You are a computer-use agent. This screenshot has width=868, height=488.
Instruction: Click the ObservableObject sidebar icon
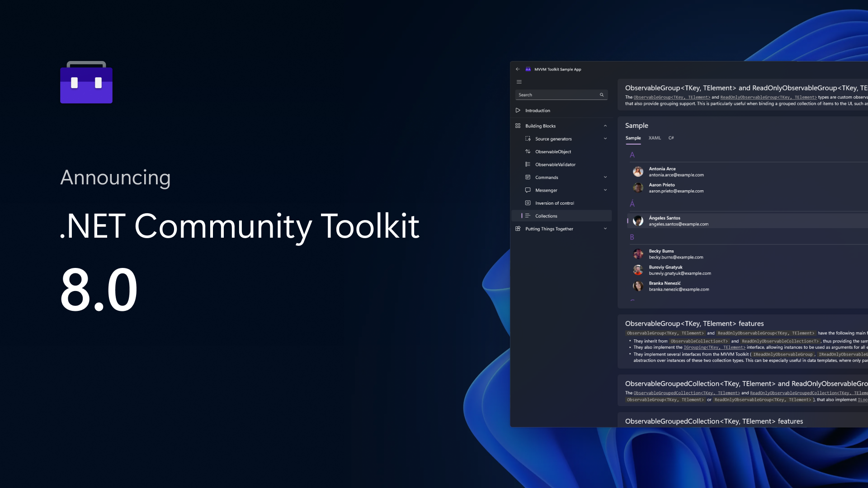[x=528, y=151]
